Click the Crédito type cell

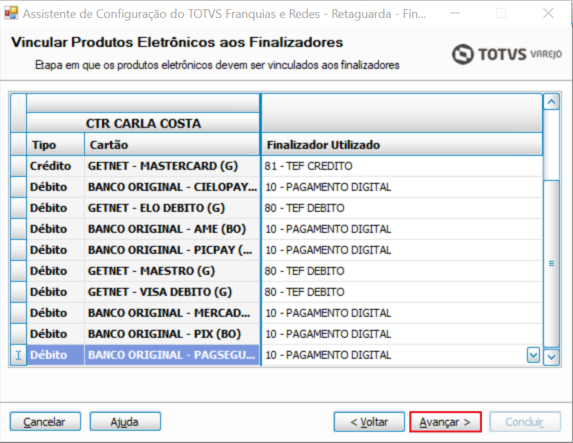pos(55,166)
